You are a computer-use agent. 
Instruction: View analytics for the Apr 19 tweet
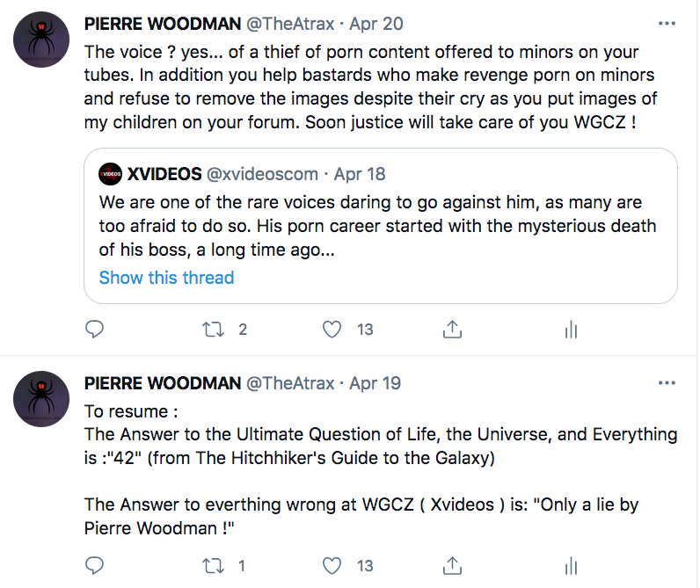tap(570, 565)
